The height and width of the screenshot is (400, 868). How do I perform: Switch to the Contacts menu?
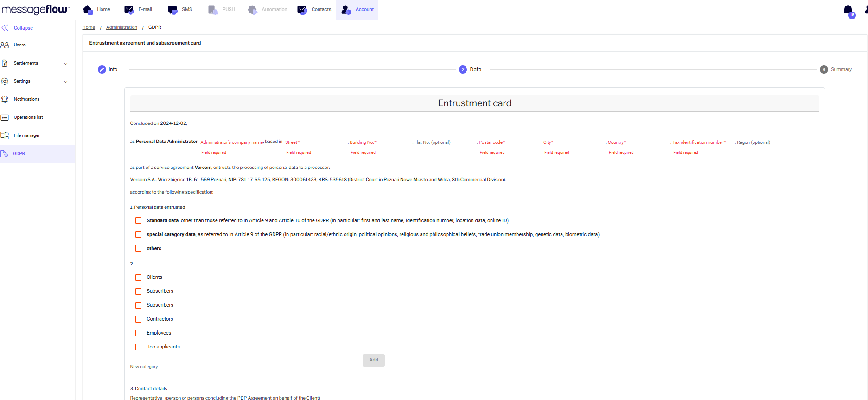tap(314, 10)
